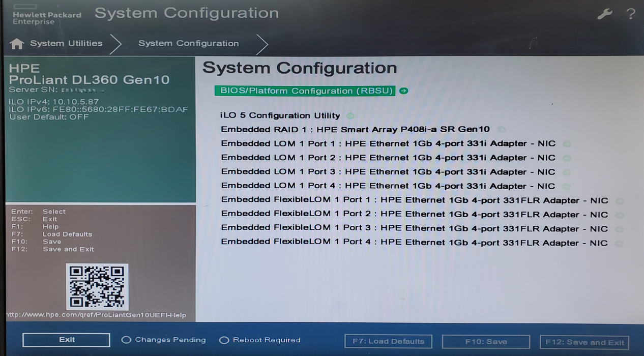Click F12: Save and Exit button

pos(584,342)
